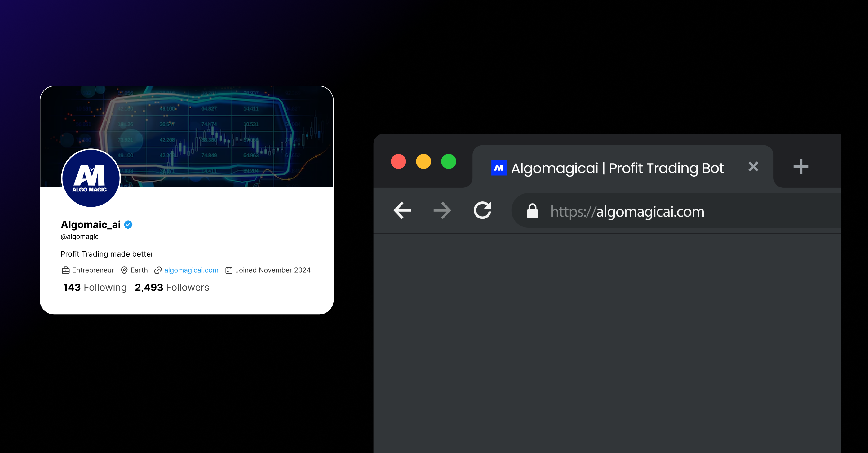Image resolution: width=868 pixels, height=453 pixels.
Task: Click the blue verified badge
Action: [128, 225]
